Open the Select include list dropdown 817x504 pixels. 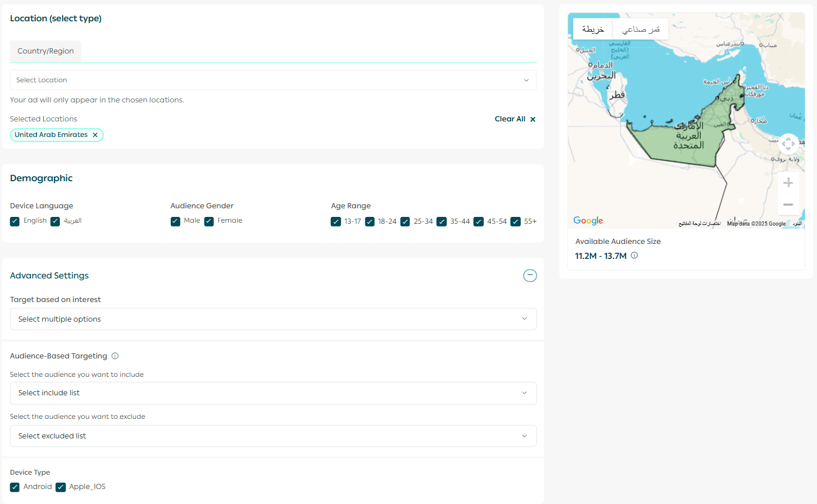click(x=273, y=393)
